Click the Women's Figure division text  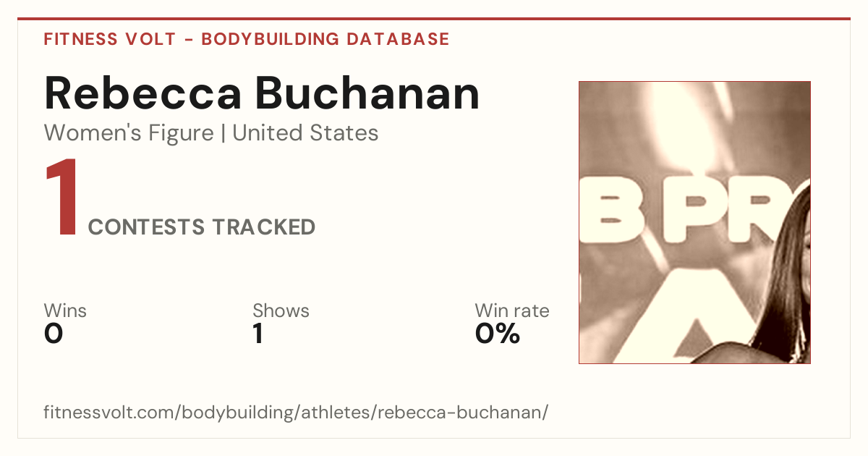pyautogui.click(x=129, y=133)
